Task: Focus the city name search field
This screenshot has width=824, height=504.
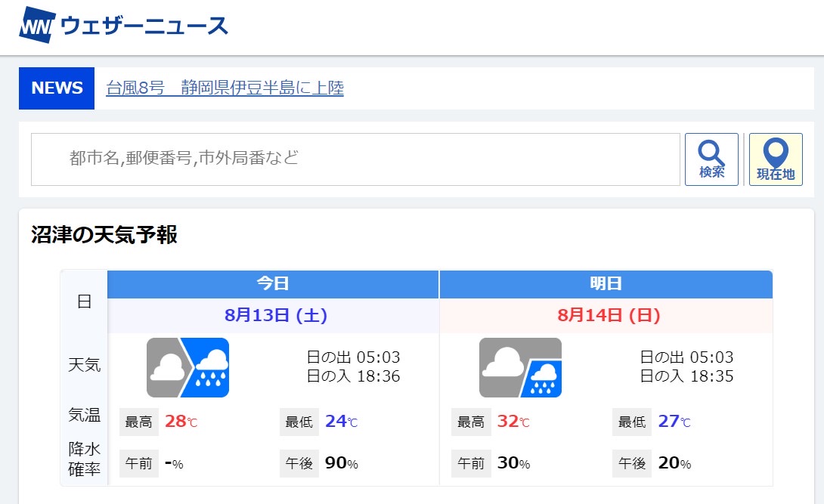Action: point(355,159)
